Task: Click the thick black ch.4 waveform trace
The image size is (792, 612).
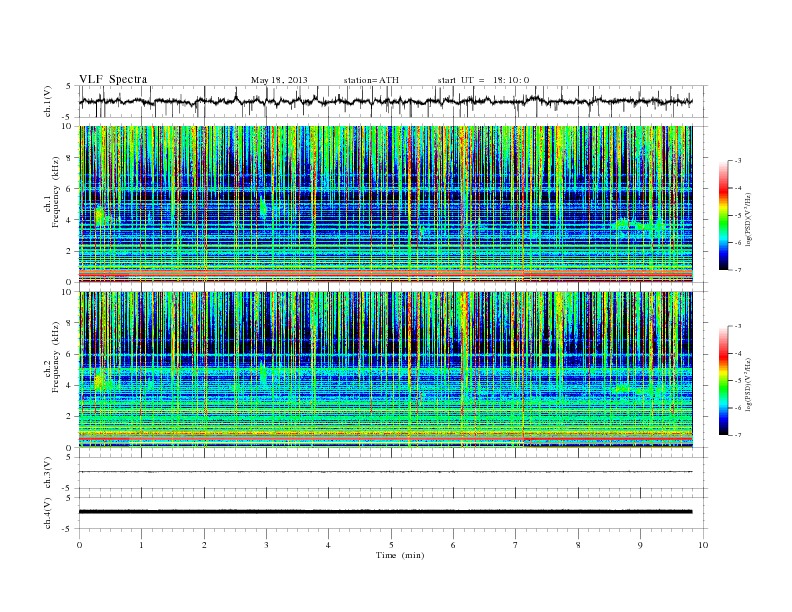Action: pyautogui.click(x=385, y=512)
